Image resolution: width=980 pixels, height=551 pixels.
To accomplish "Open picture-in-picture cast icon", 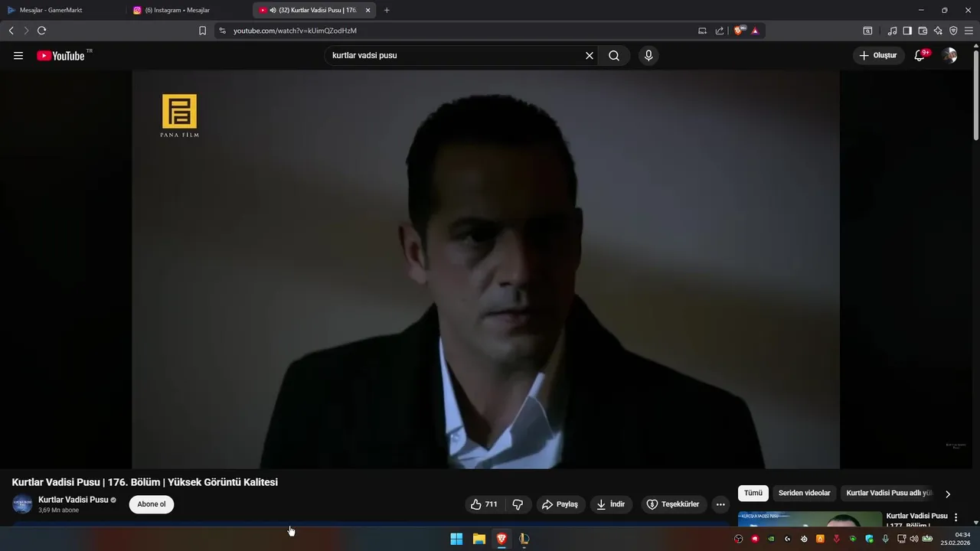I will click(x=702, y=31).
